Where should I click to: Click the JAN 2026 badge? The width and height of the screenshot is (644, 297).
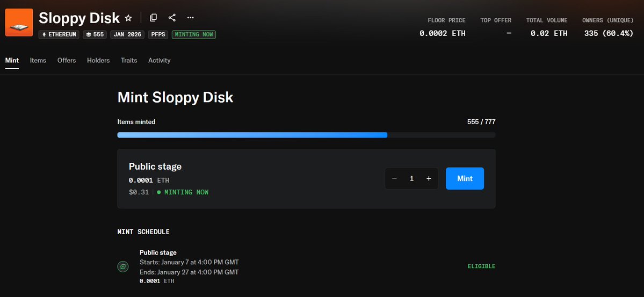[x=127, y=34]
